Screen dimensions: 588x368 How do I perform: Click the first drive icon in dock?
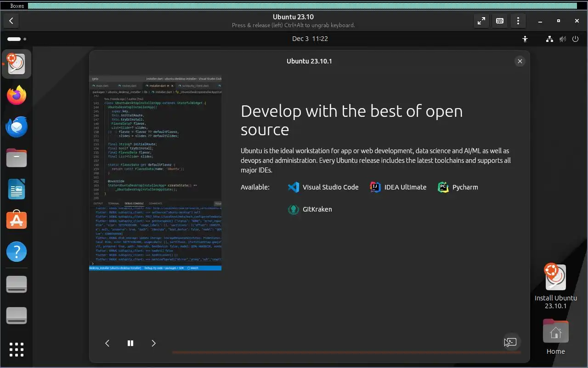tap(17, 284)
